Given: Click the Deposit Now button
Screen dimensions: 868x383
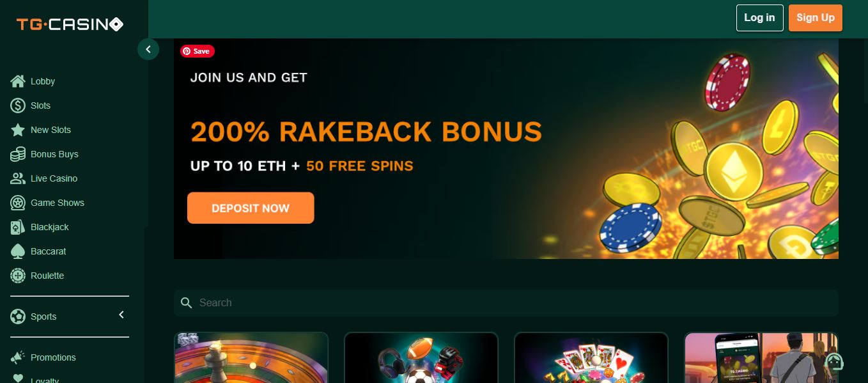Looking at the screenshot, I should [x=251, y=208].
